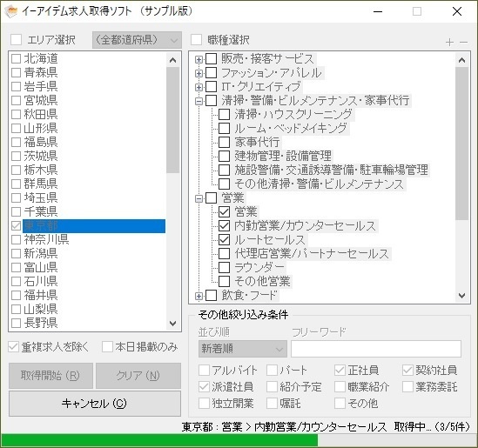Open the 新着順 sort order dropdown

pyautogui.click(x=243, y=349)
